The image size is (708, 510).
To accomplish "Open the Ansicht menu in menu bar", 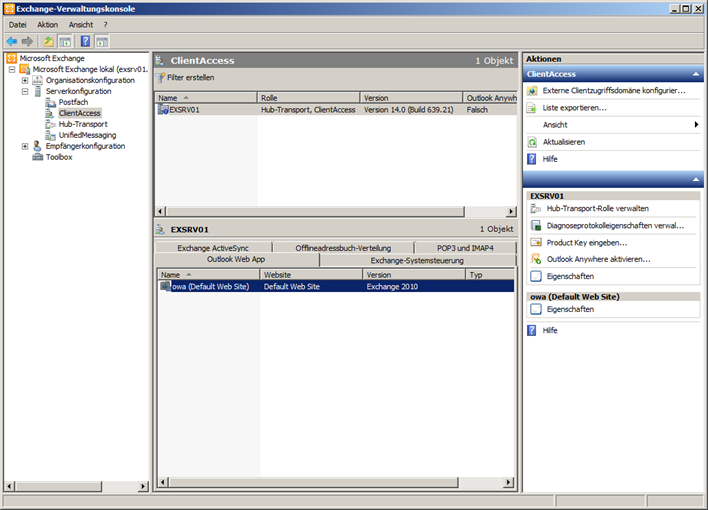I will [x=81, y=25].
